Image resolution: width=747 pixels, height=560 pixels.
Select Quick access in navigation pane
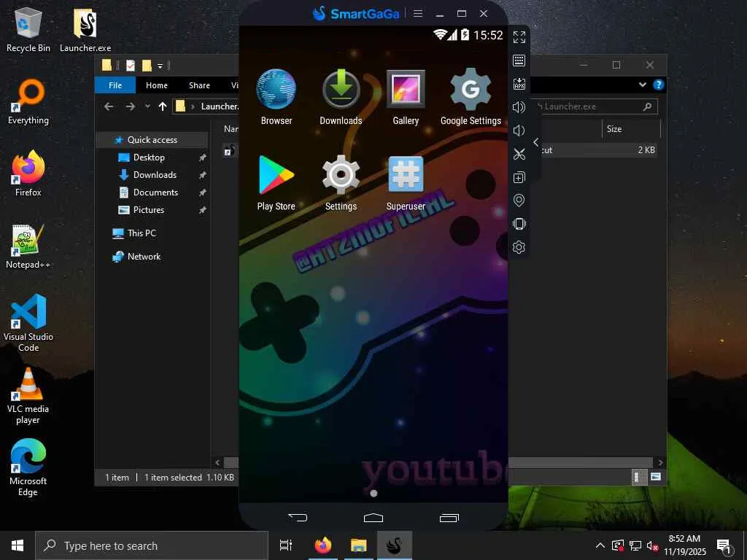[x=152, y=139]
